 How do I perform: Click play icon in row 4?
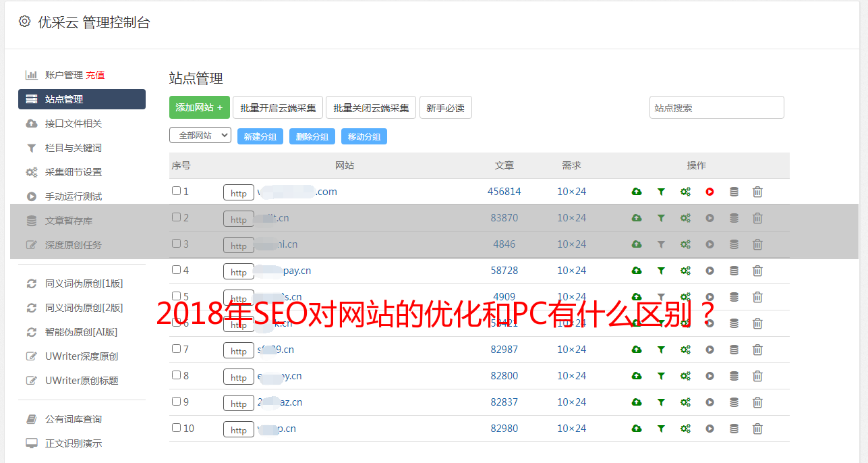710,271
